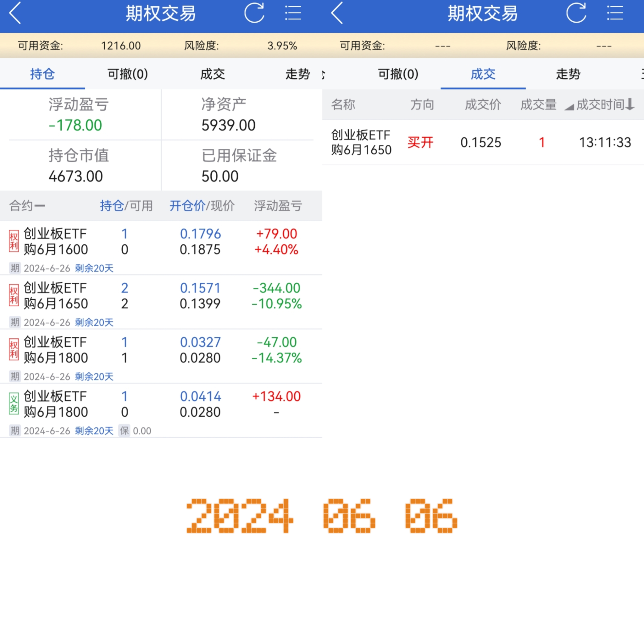Viewport: 644px width, 644px height.
Task: Tap the green 义务 badge icon
Action: coord(14,404)
